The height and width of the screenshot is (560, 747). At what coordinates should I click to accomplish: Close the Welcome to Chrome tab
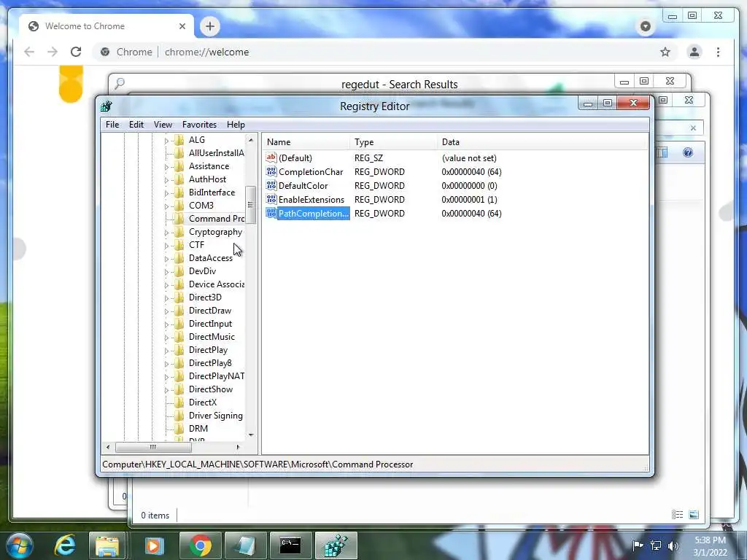182,26
